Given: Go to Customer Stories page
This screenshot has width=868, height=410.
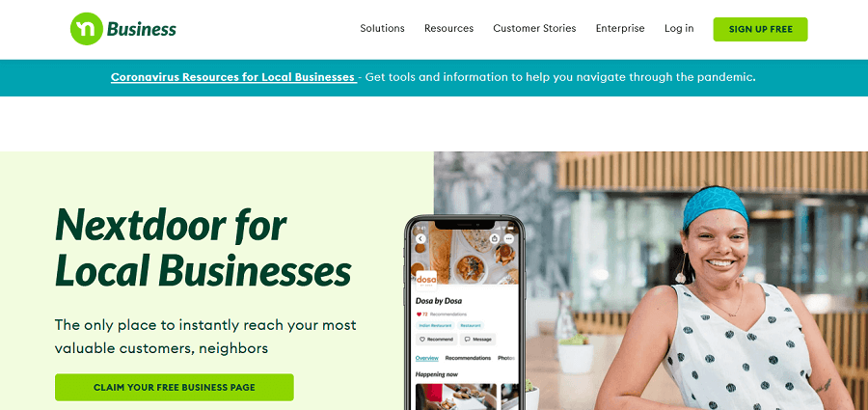Looking at the screenshot, I should (534, 28).
